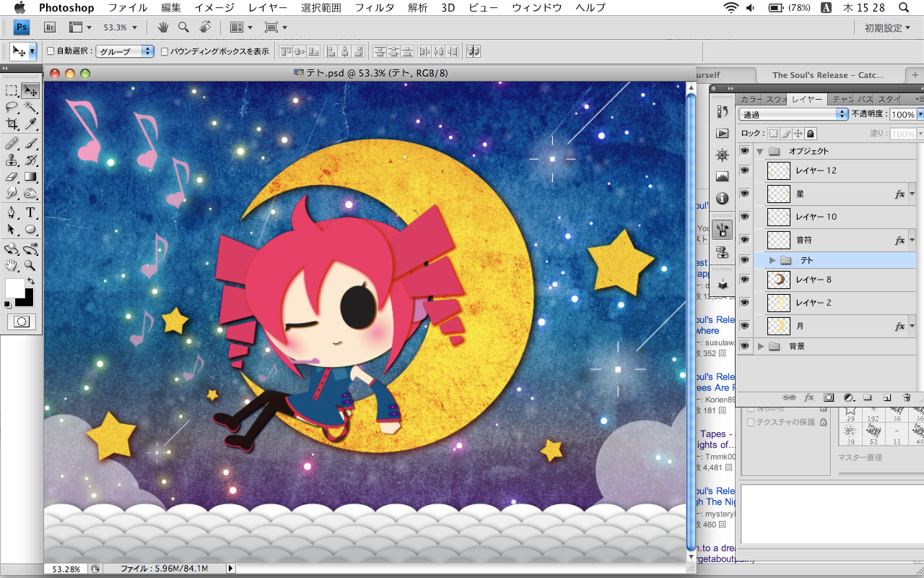The image size is (924, 578).
Task: Add a layer style with fx button
Action: tap(809, 397)
